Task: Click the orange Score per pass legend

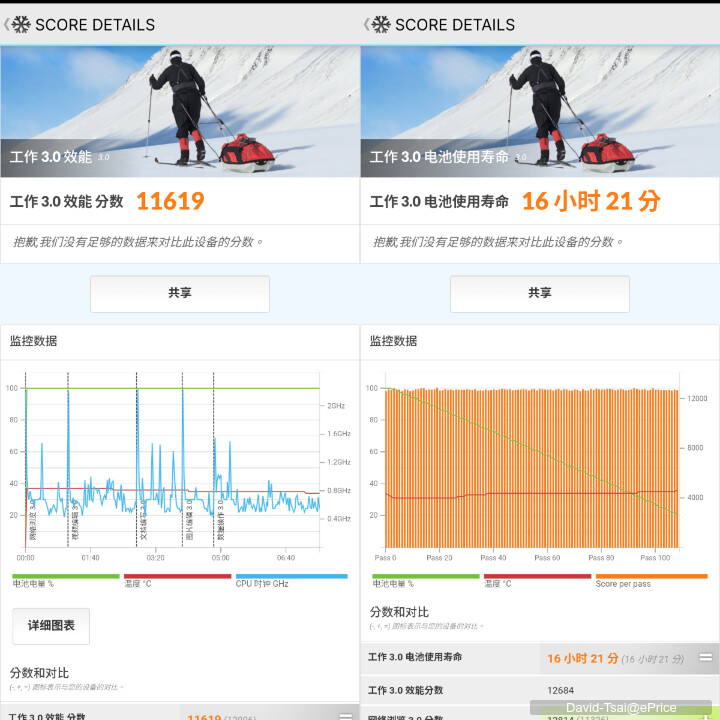Action: point(651,581)
